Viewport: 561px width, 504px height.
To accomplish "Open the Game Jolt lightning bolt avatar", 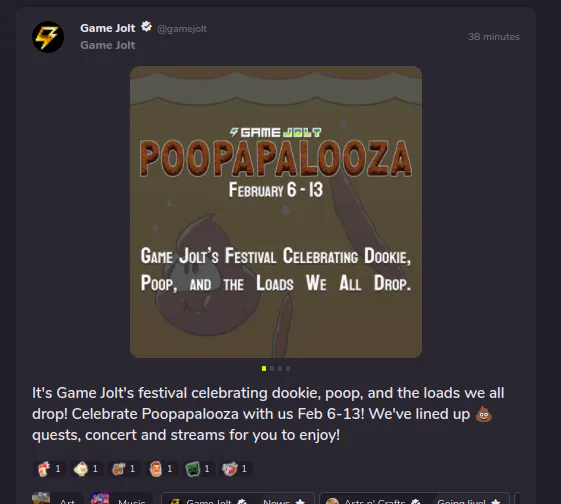I will [48, 37].
